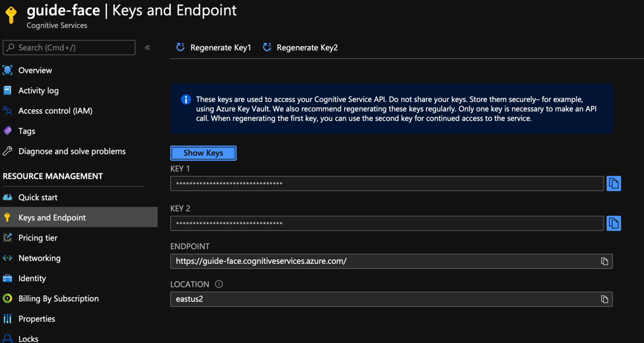Click the info circle next to LOCATION
The image size is (644, 343).
pyautogui.click(x=219, y=284)
